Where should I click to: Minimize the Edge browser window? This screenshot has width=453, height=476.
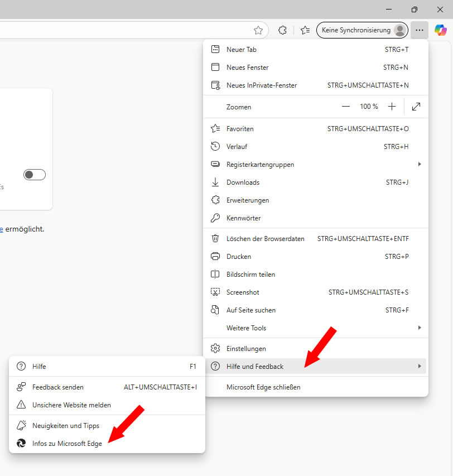[389, 9]
